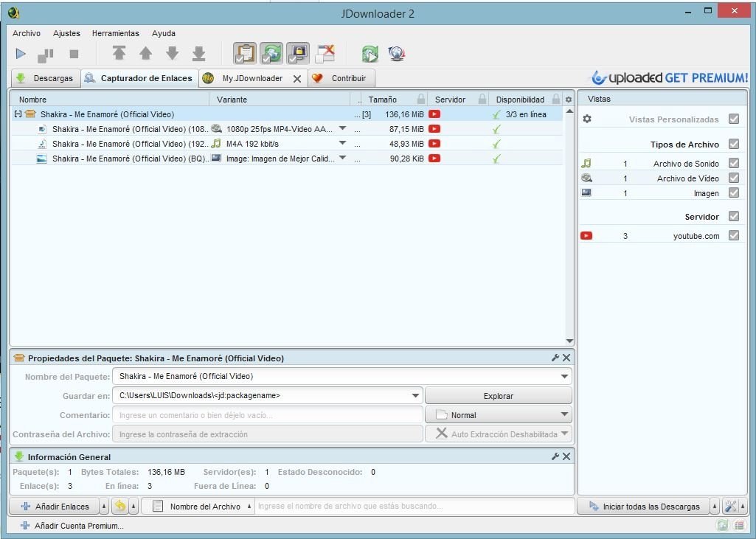Expand the Nombre del Paquete dropdown
Image resolution: width=756 pixels, height=539 pixels.
(564, 376)
